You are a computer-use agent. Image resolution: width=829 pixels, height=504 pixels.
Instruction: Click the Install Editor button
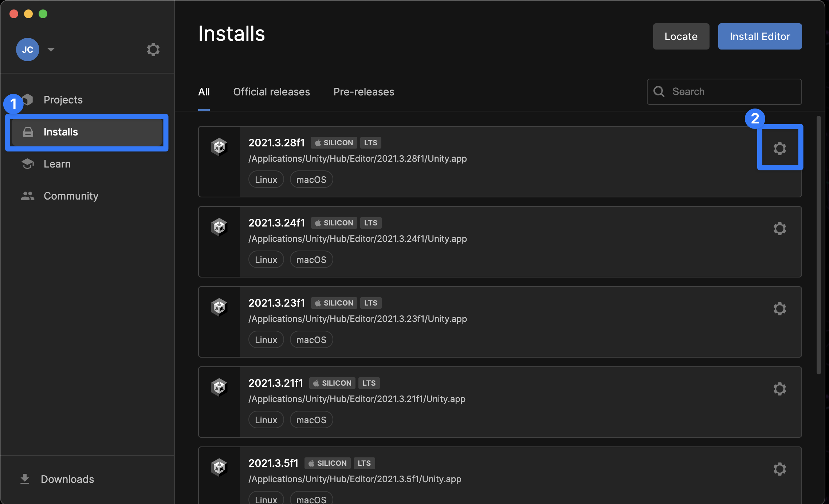(760, 36)
